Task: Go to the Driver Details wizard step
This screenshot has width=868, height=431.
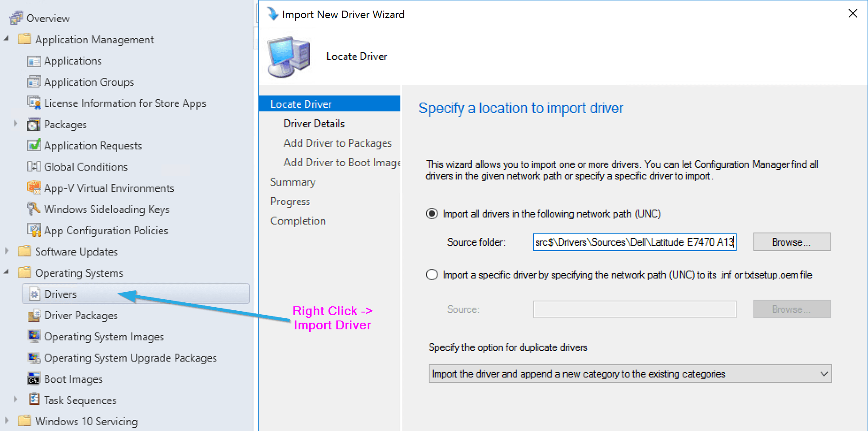Action: click(x=314, y=123)
